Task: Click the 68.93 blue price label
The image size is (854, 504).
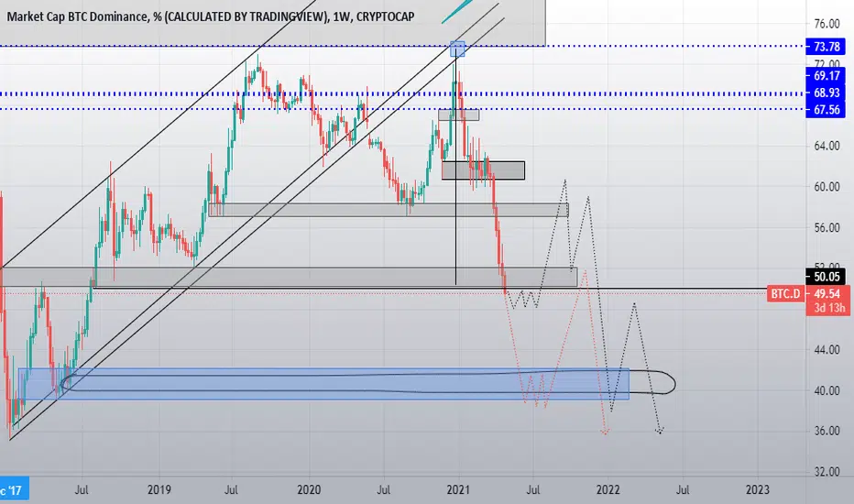Action: [x=827, y=93]
